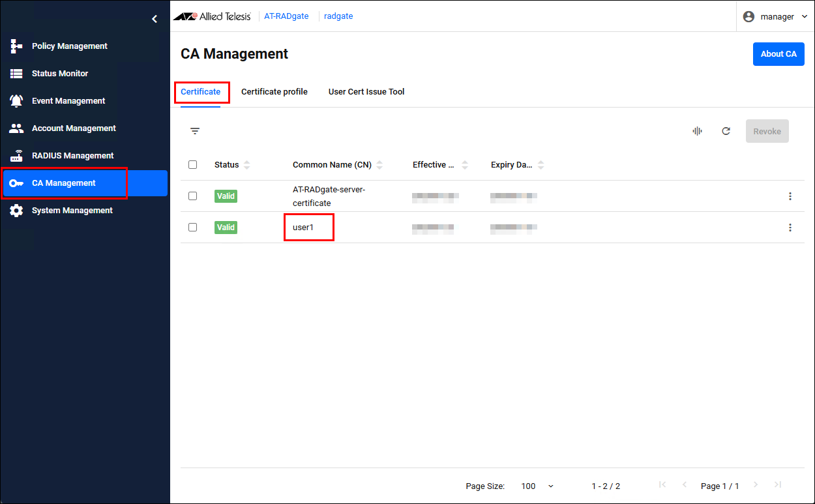Open more options for AT-RADgate-server-certificate row
815x504 pixels.
(x=790, y=196)
